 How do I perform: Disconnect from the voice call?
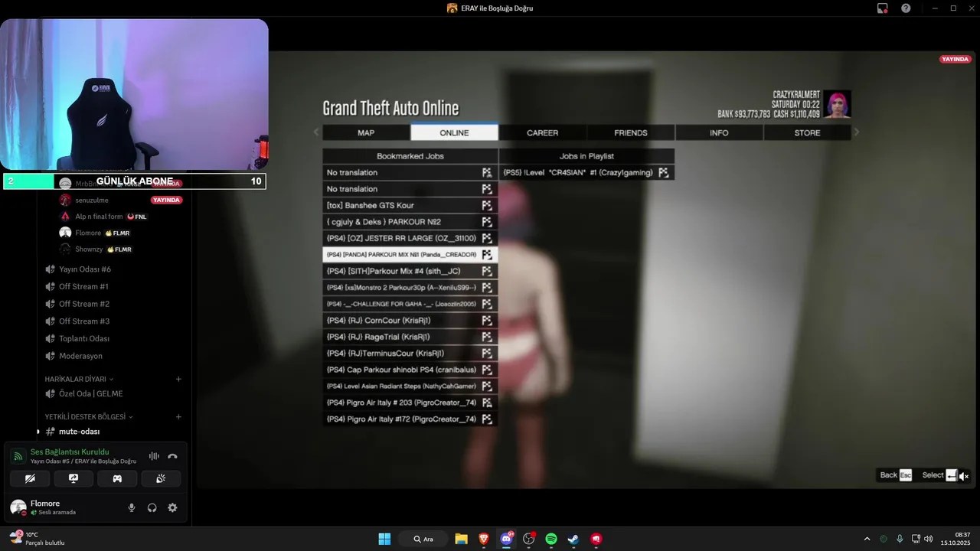coord(172,456)
